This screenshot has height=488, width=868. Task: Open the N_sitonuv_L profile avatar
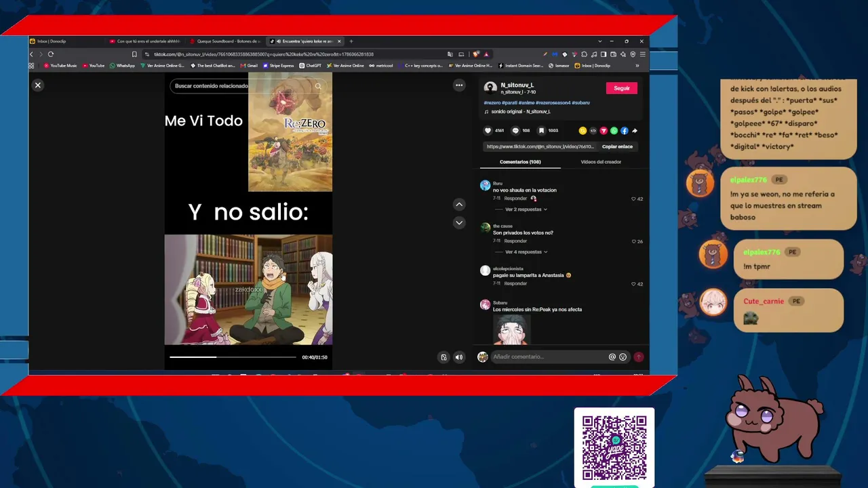(x=490, y=88)
